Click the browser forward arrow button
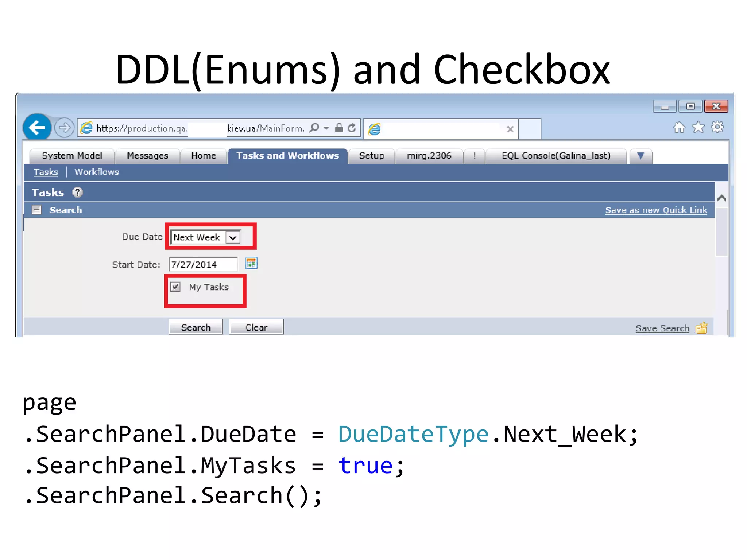747x560 pixels. coord(64,128)
